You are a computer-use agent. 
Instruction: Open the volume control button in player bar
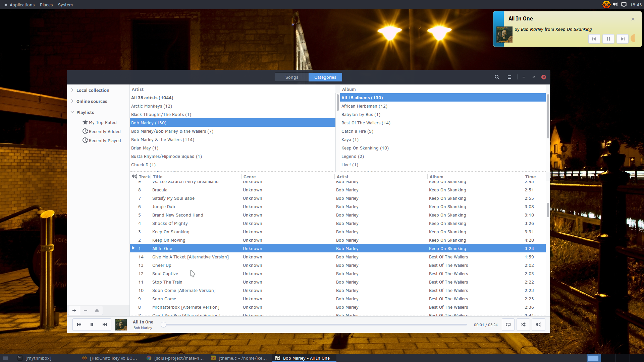pyautogui.click(x=538, y=324)
